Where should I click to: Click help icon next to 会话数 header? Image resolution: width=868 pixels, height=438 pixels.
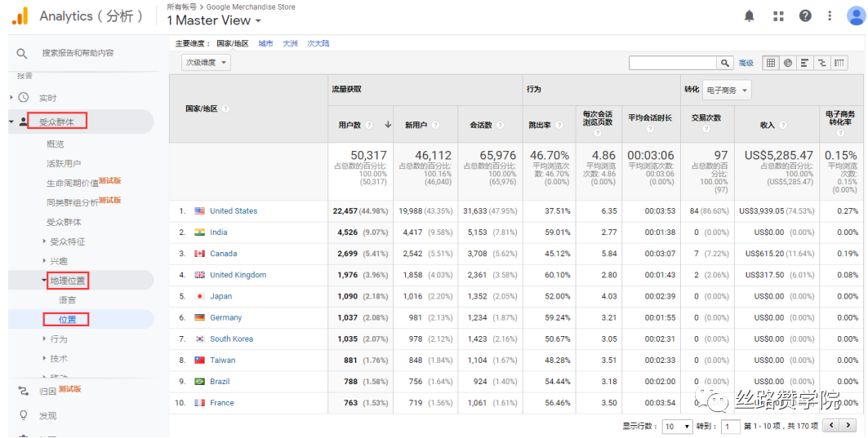pyautogui.click(x=500, y=125)
